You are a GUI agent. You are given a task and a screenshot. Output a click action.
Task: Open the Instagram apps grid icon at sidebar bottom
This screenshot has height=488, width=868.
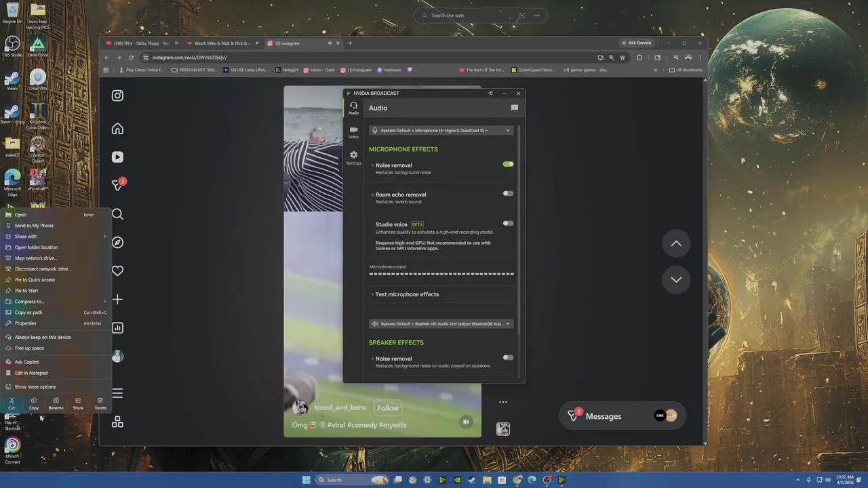click(117, 422)
